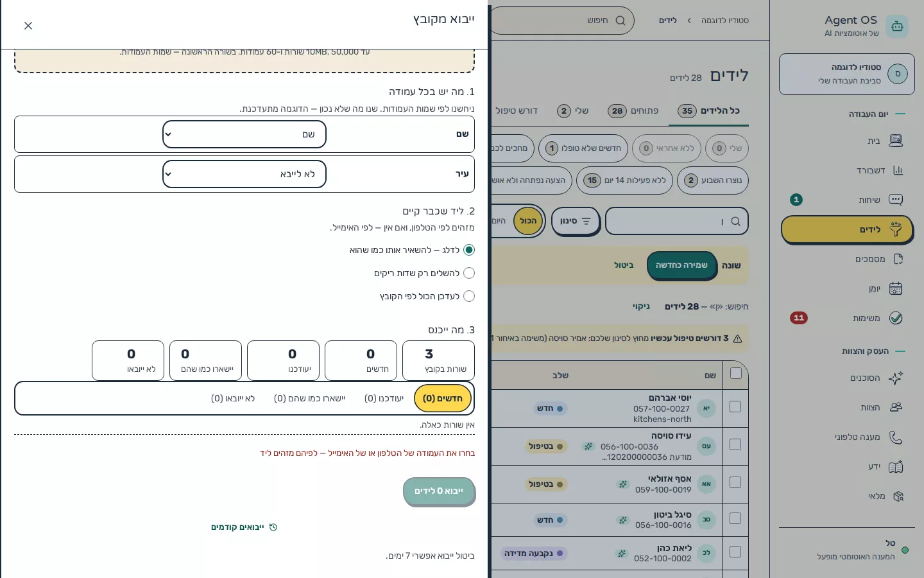Click ניקוי to clear search
Screen dimensions: 924x578
(641, 306)
